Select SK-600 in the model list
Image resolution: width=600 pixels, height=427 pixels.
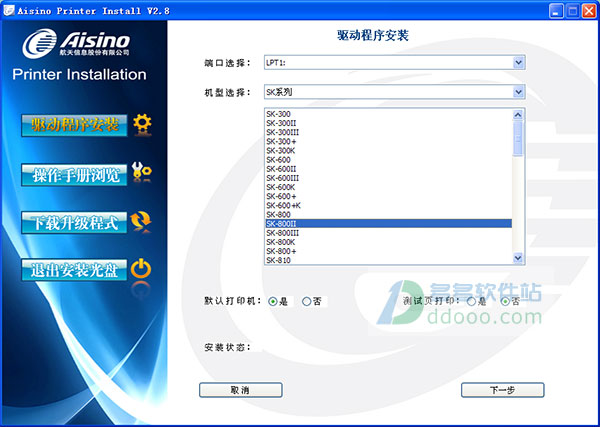pos(388,160)
